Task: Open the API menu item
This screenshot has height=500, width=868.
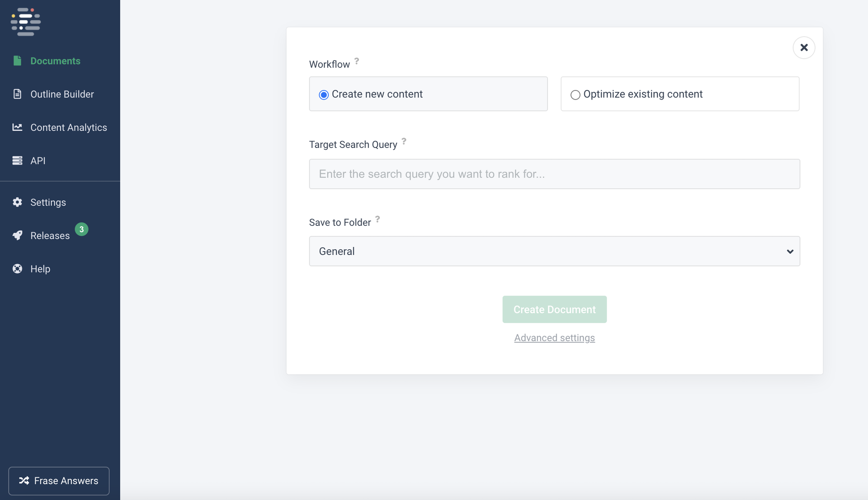Action: [38, 161]
